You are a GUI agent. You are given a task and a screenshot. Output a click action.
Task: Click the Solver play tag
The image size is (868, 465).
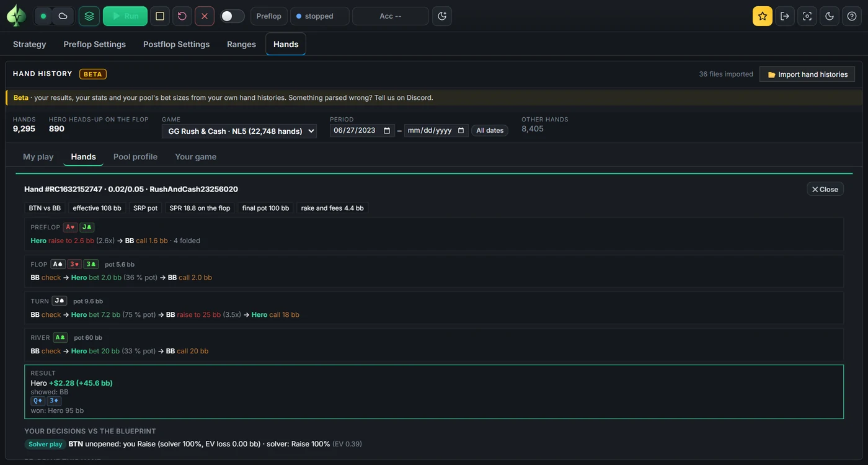point(45,444)
